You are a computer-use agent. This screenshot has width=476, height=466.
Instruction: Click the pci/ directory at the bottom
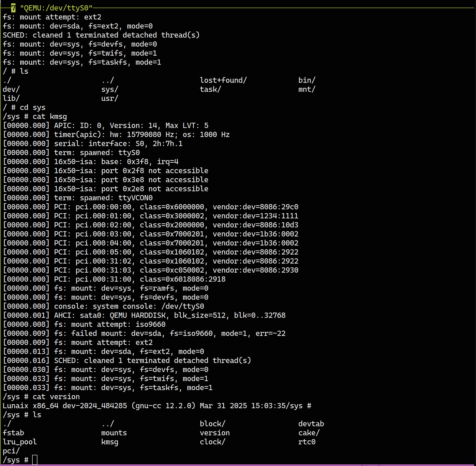(x=11, y=451)
